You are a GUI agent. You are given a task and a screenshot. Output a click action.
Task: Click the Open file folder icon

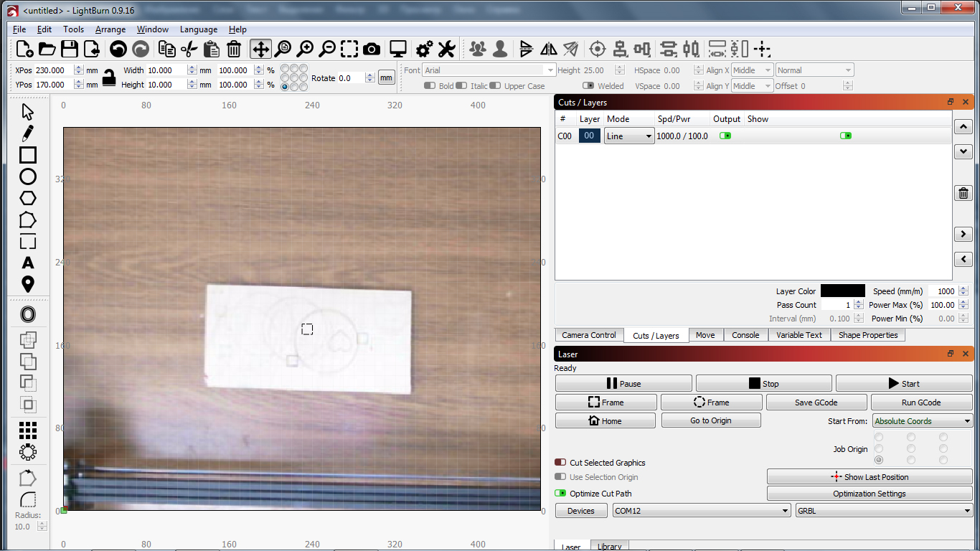click(47, 49)
